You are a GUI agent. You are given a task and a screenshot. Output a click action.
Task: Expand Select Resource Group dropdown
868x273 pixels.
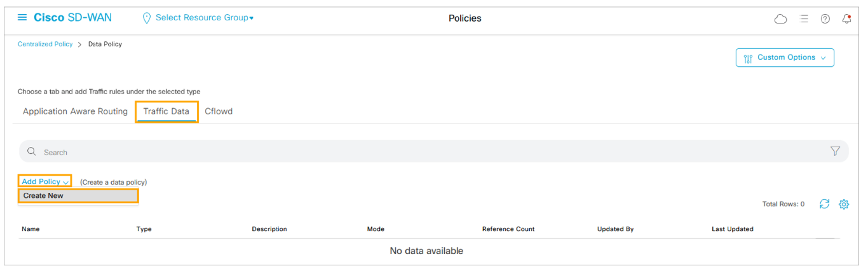[204, 18]
